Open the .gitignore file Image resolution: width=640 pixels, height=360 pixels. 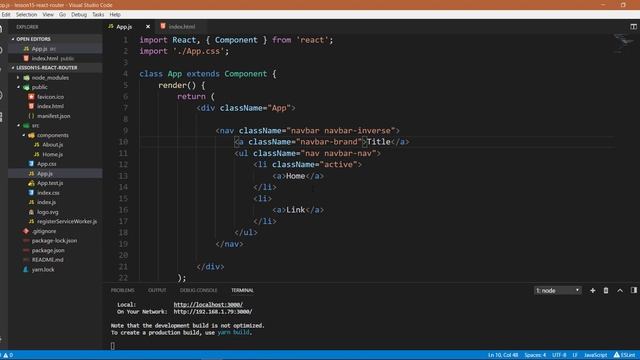coord(44,231)
